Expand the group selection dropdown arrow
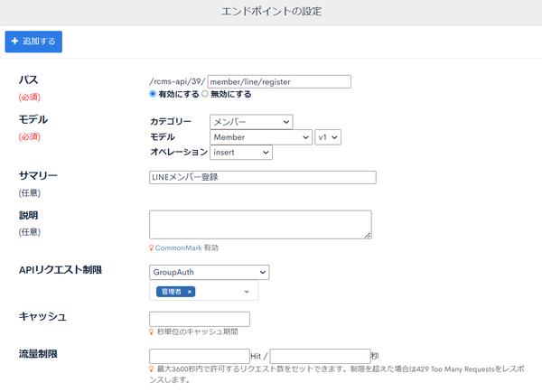Image resolution: width=542 pixels, height=392 pixels. click(247, 292)
